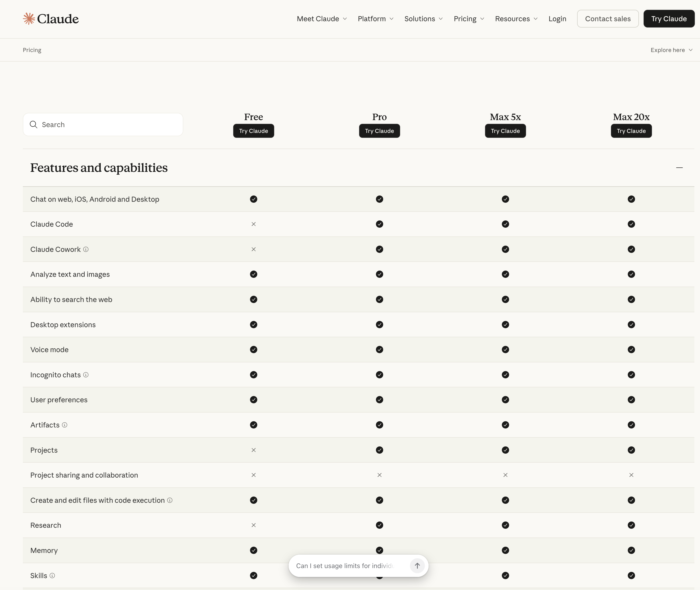Click Max 20x X mark for Project sharing
Screen dimensions: 700x590
[631, 475]
